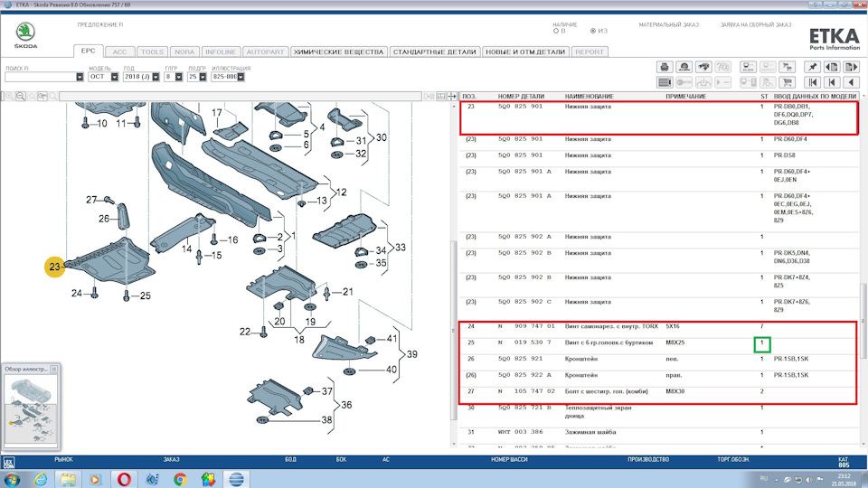
Task: Select the 'ИЗ' availability radio button
Action: [x=593, y=31]
